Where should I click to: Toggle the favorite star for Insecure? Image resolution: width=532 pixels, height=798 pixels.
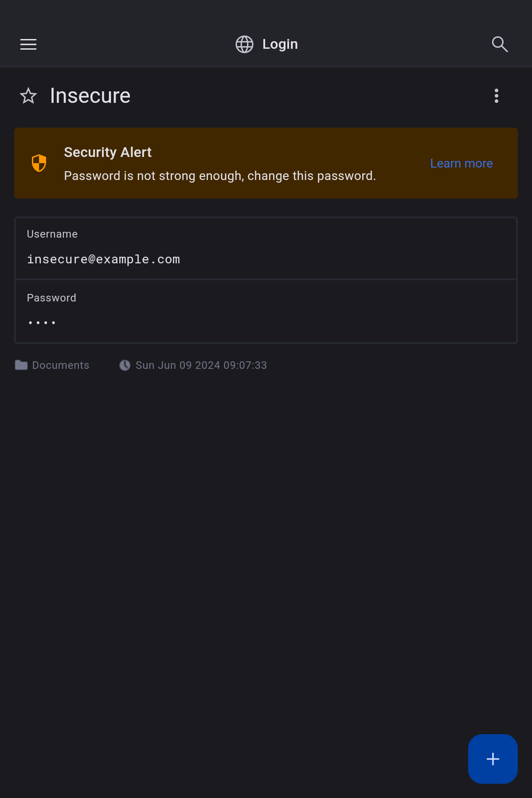(x=28, y=96)
